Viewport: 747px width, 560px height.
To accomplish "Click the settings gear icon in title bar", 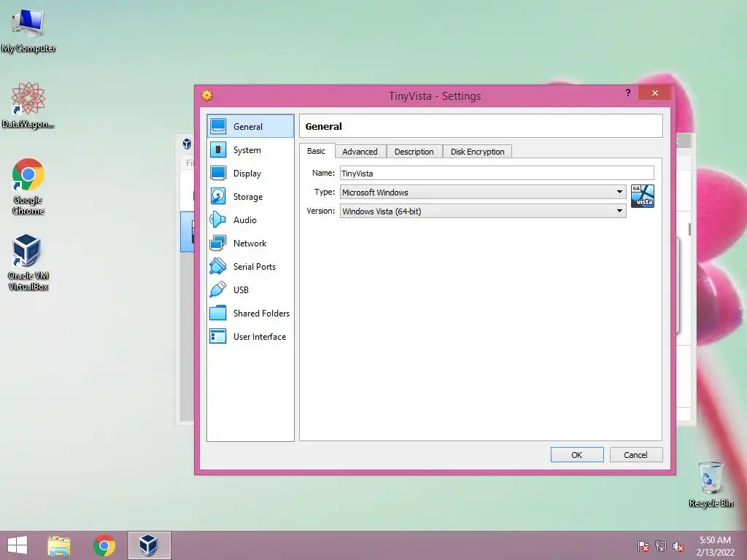I will (206, 96).
